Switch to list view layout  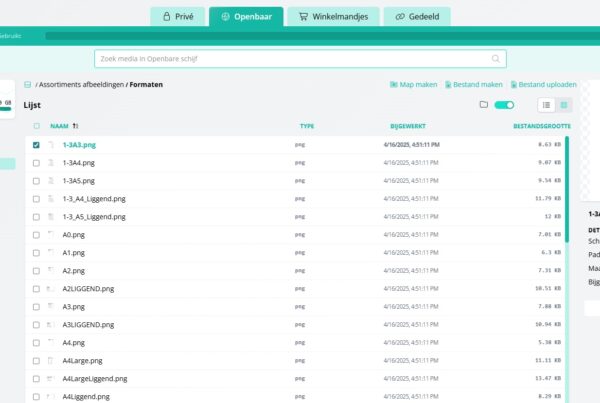point(546,105)
